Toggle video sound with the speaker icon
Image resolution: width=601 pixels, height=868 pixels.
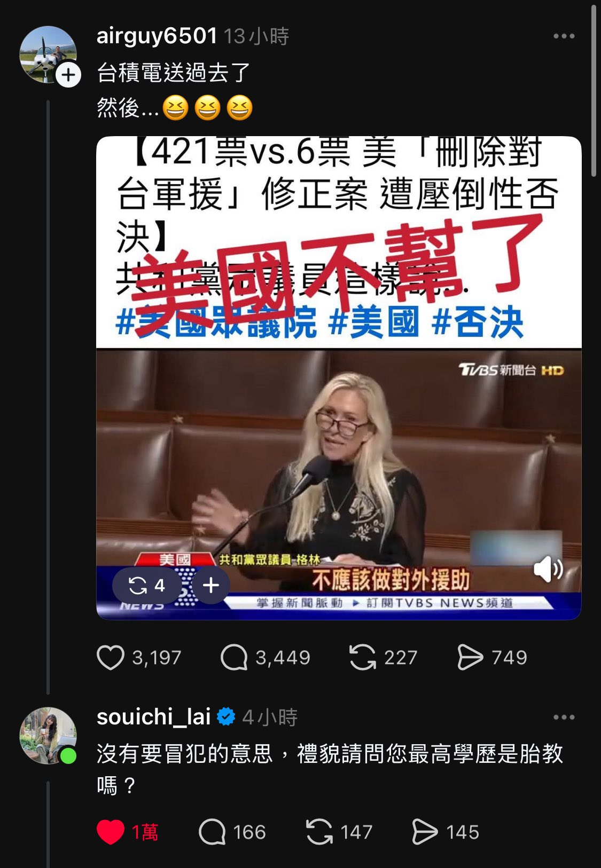tap(548, 569)
